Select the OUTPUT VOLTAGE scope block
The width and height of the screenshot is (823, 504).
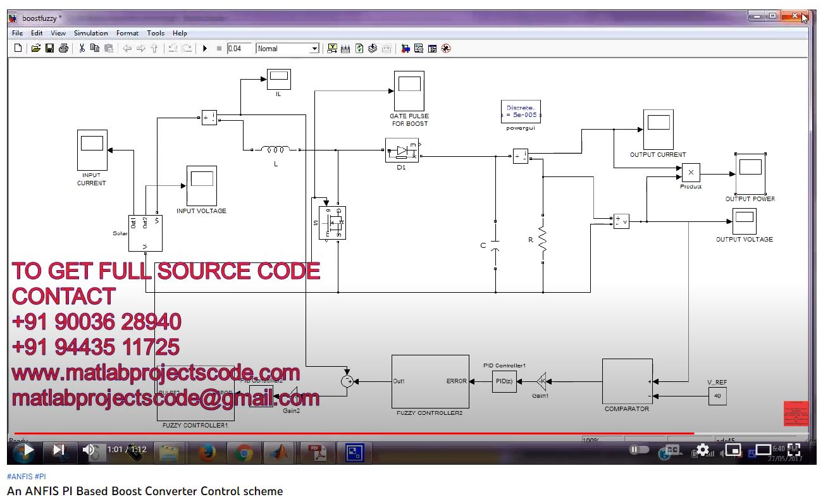[x=745, y=221]
